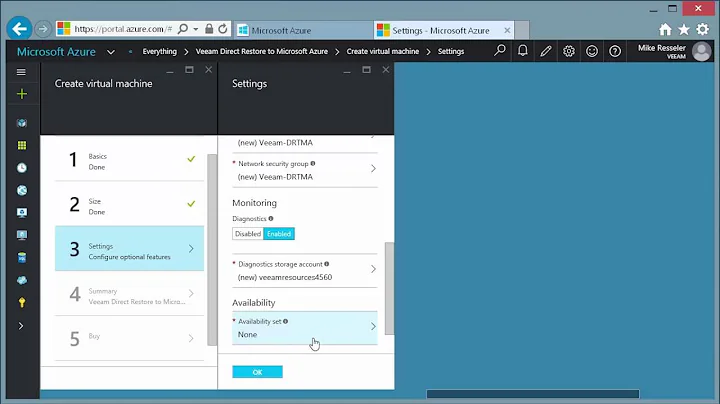Click the smiley feedback icon

[592, 51]
